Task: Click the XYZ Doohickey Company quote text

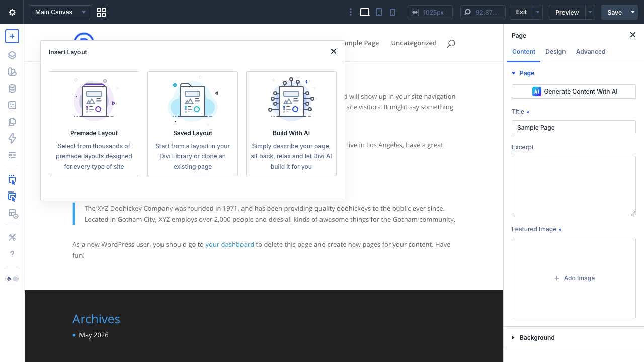Action: click(270, 214)
